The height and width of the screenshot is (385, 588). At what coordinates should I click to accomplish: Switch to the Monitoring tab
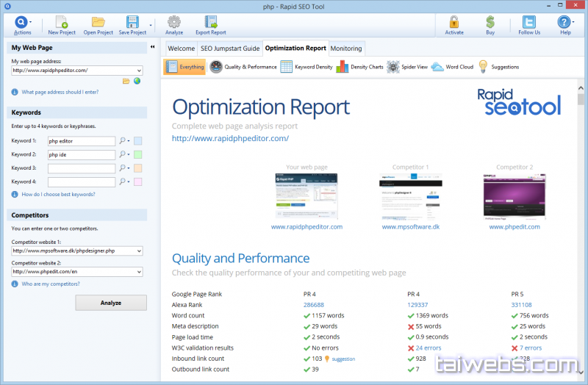point(346,48)
